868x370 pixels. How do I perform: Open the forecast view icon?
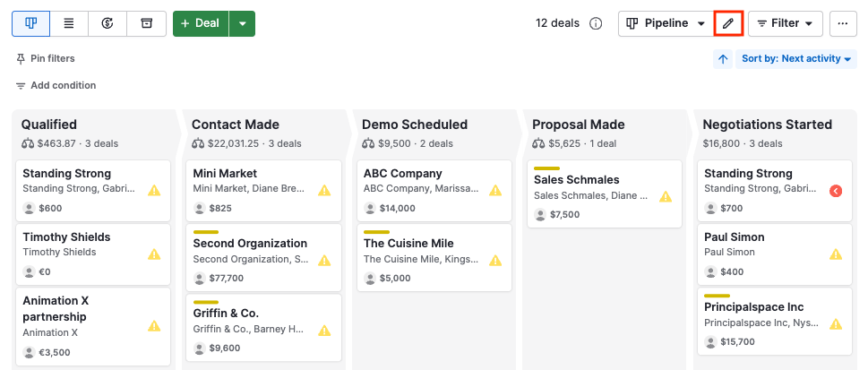point(107,23)
